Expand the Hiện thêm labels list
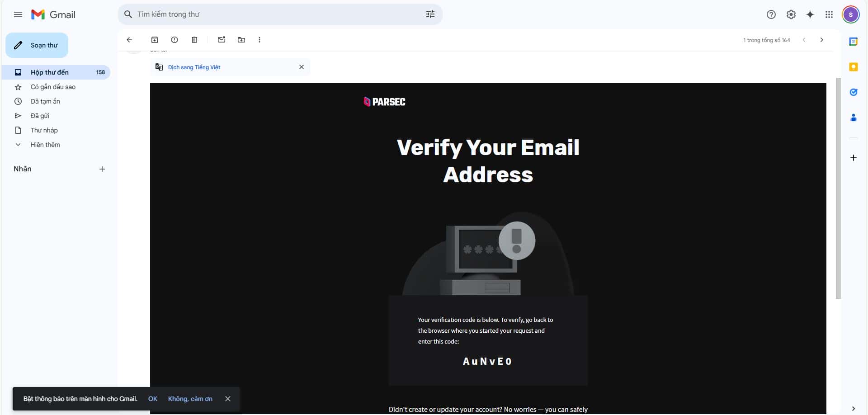The image size is (868, 415). [45, 145]
